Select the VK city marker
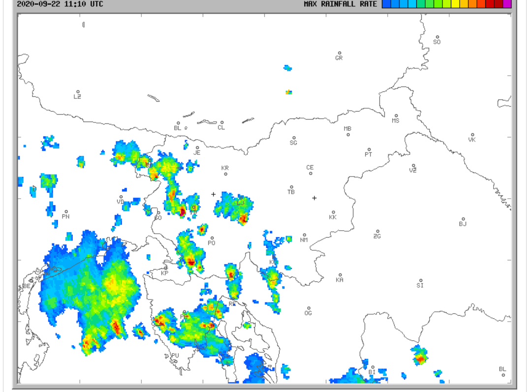 tap(472, 135)
